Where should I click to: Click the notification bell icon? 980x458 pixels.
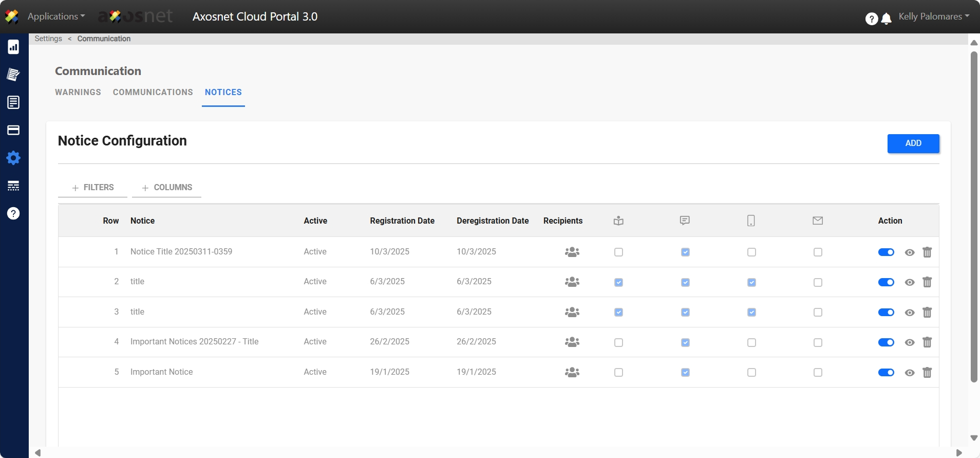(886, 19)
